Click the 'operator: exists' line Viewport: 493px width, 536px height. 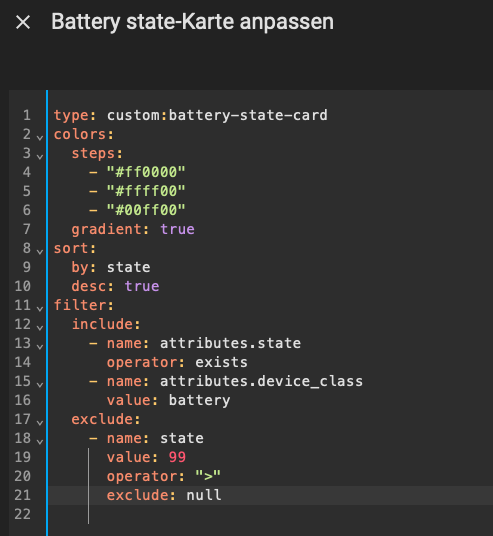(x=177, y=362)
